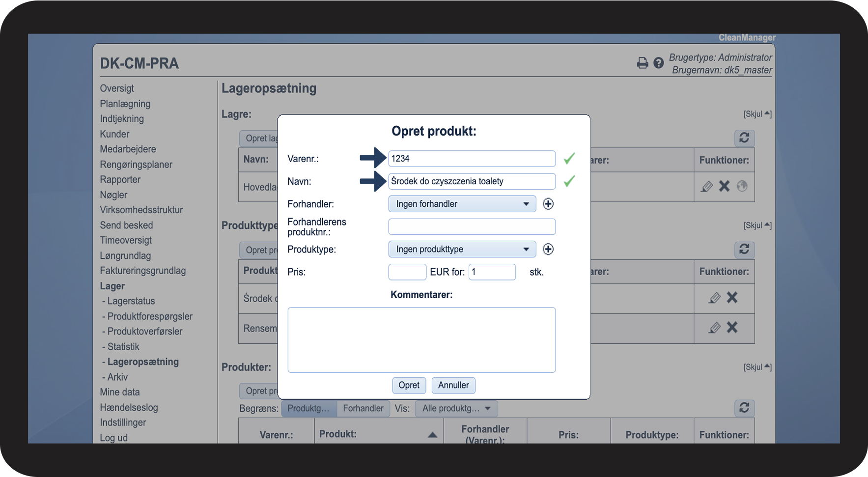Screen dimensions: 868x477
Task: Print the page with the printer icon
Action: tap(643, 63)
